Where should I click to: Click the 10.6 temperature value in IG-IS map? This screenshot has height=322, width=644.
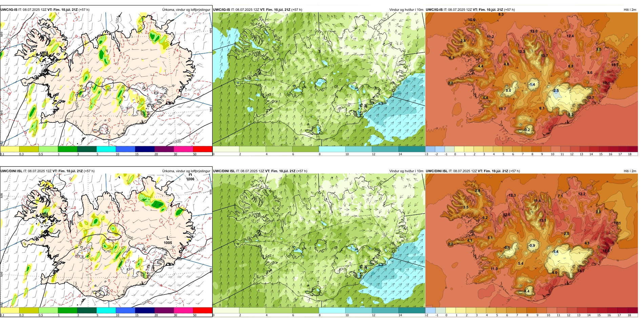coord(471,20)
